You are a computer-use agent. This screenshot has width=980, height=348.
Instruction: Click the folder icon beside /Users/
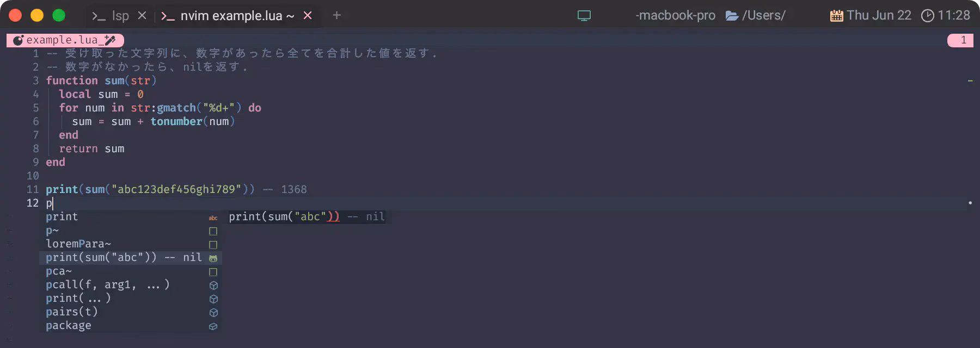point(732,16)
